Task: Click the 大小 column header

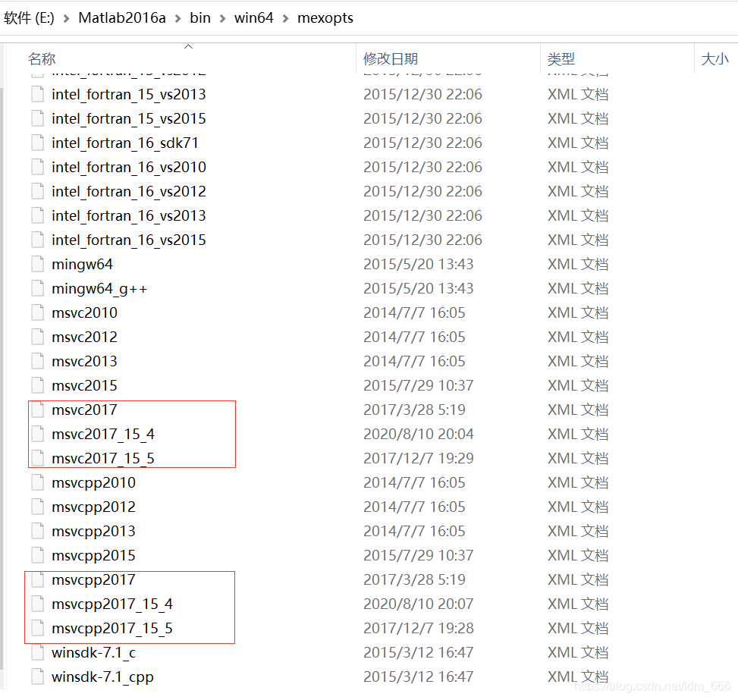Action: [x=714, y=59]
